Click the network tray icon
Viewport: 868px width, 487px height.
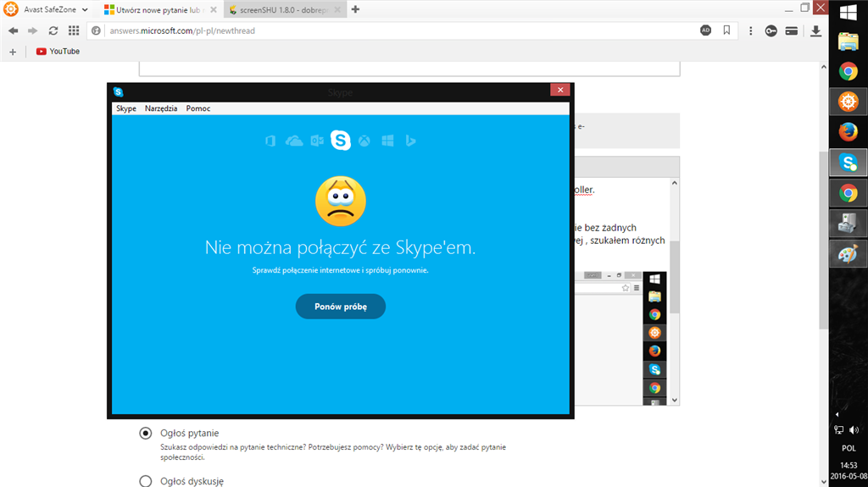point(839,430)
